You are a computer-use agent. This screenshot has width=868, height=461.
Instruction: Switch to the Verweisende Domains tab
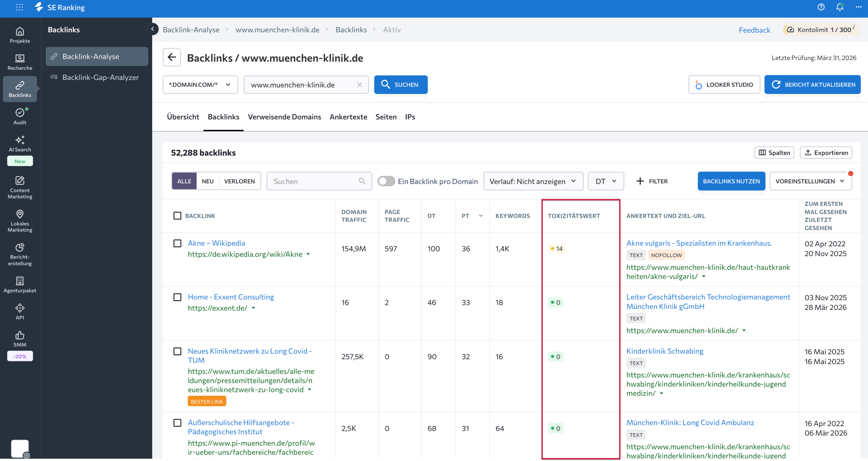click(284, 117)
